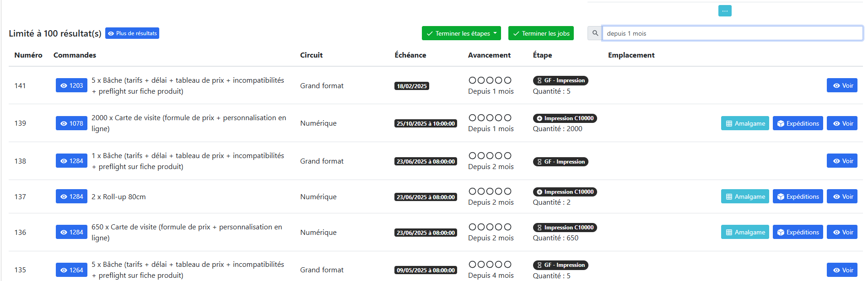Click Amalgame button for job 139
Viewport: 868px width, 281px height.
(x=745, y=123)
